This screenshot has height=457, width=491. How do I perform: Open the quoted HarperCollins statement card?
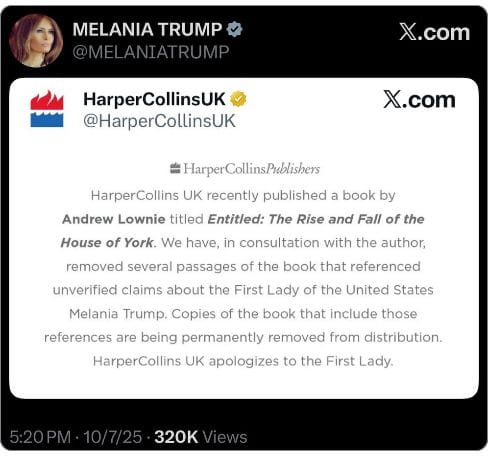coord(244,238)
